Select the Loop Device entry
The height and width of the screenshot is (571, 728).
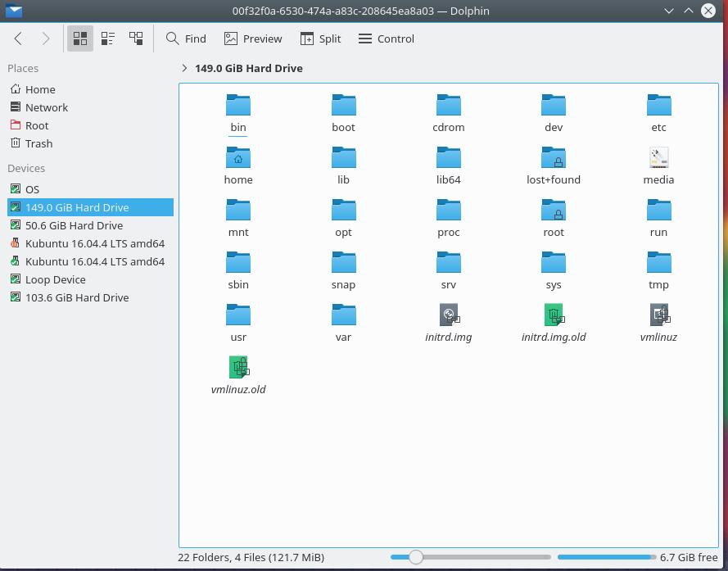[55, 279]
